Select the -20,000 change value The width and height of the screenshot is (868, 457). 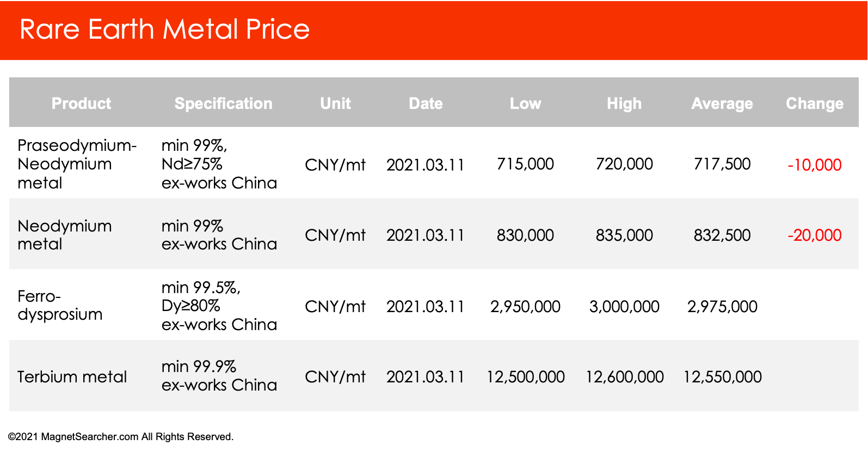815,235
